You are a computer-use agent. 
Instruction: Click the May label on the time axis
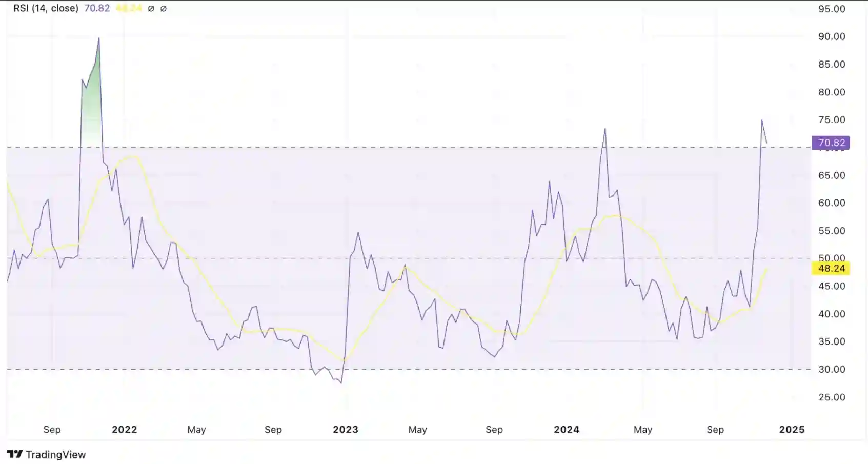197,430
